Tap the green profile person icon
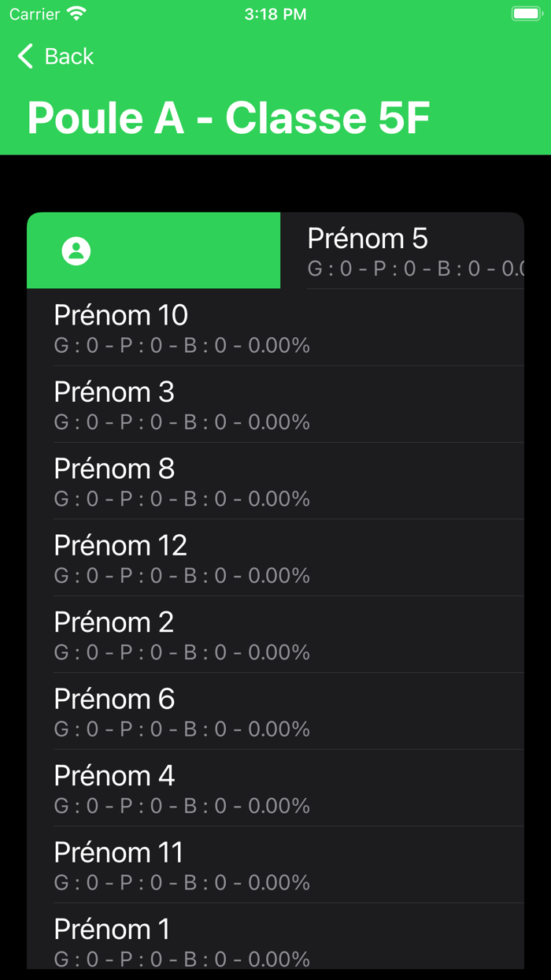This screenshot has height=980, width=551. [x=76, y=251]
